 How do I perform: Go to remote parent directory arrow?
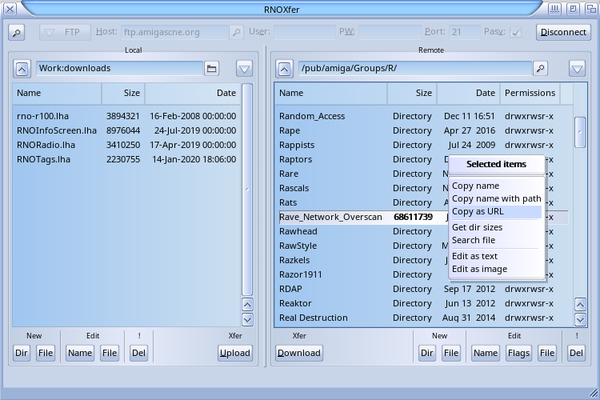284,69
